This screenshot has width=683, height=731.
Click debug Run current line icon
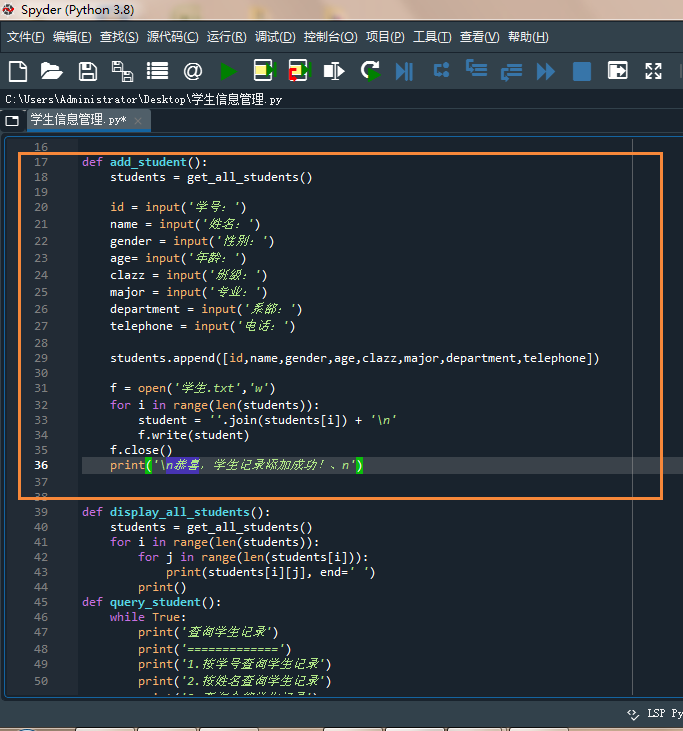(441, 70)
